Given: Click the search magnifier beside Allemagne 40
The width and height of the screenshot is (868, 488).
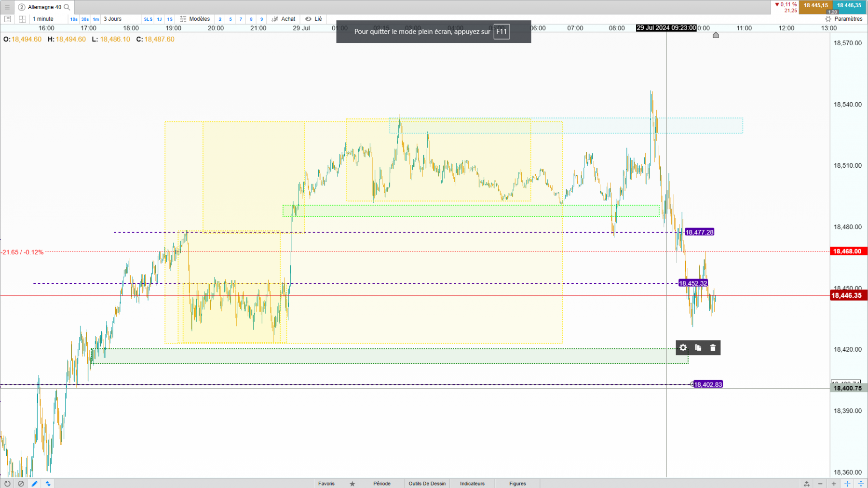Looking at the screenshot, I should (x=67, y=7).
